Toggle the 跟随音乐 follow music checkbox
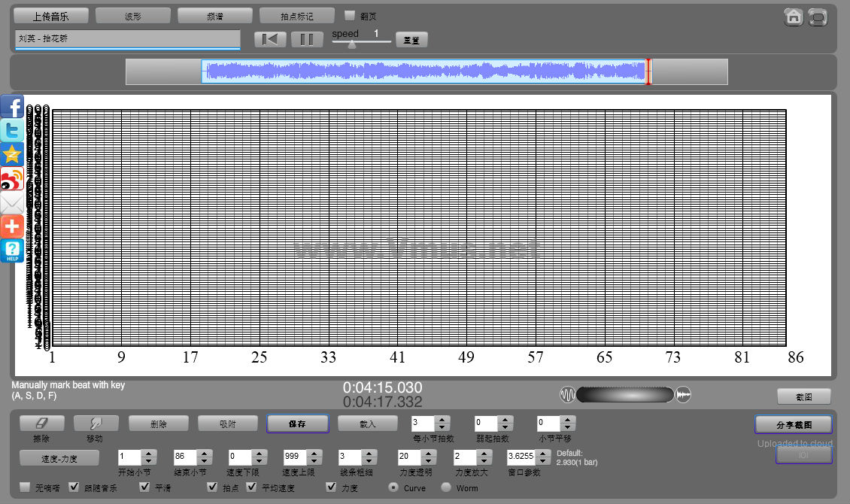The height and width of the screenshot is (504, 850). pyautogui.click(x=74, y=487)
